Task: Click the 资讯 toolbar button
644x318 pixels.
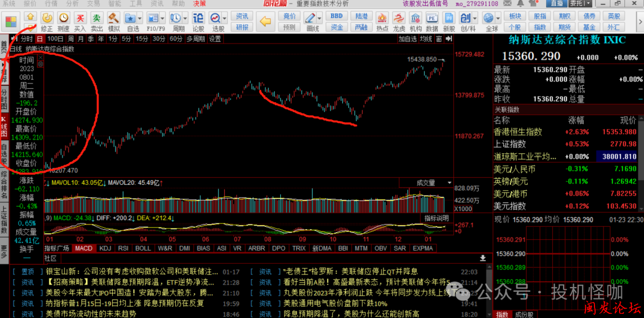Action: [x=242, y=17]
